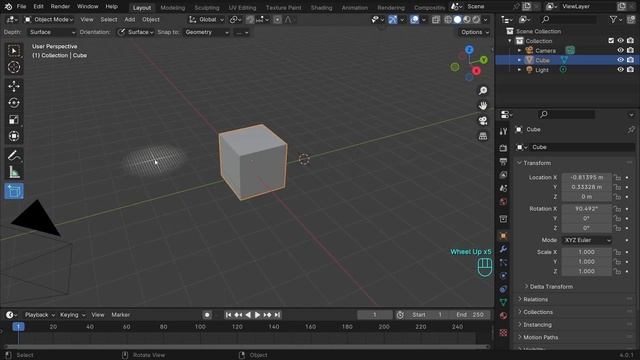Click the Scale X value field

(x=587, y=252)
